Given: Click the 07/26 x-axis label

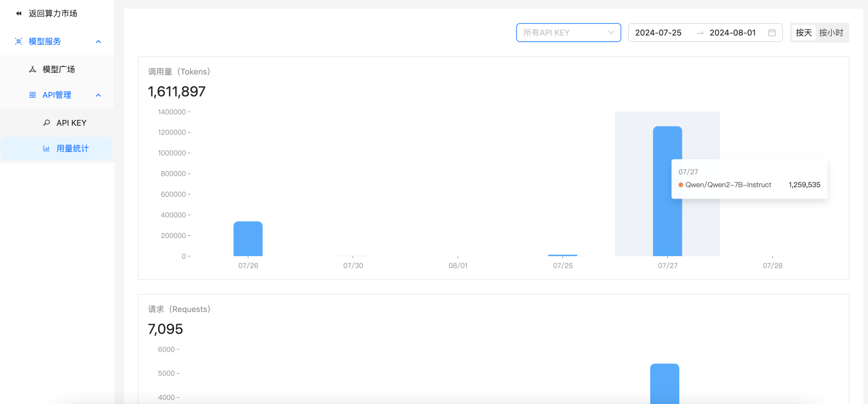Looking at the screenshot, I should (x=248, y=265).
